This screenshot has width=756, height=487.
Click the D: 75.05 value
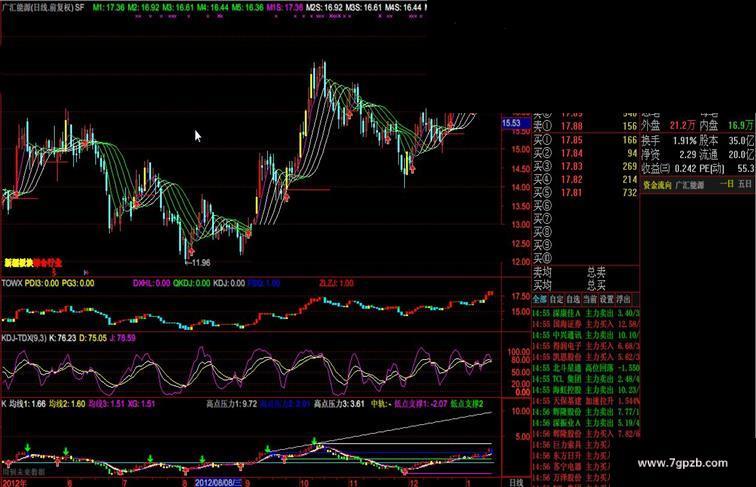[x=94, y=338]
